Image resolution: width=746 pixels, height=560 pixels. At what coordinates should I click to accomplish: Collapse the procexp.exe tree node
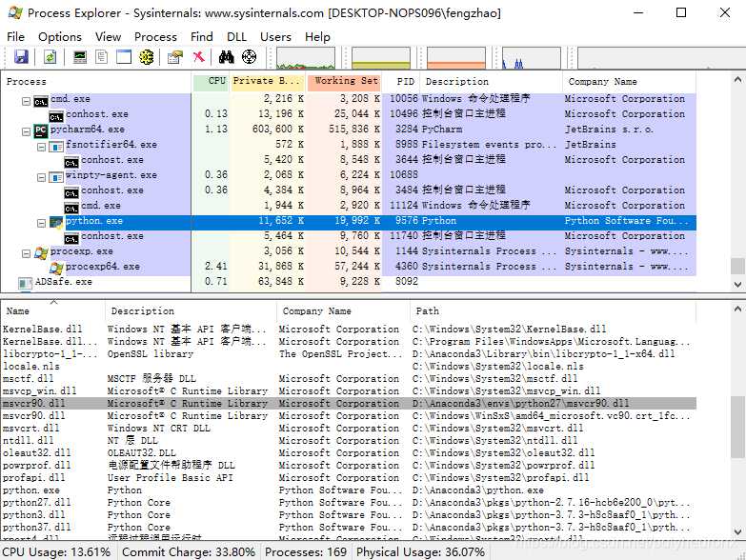(x=26, y=253)
